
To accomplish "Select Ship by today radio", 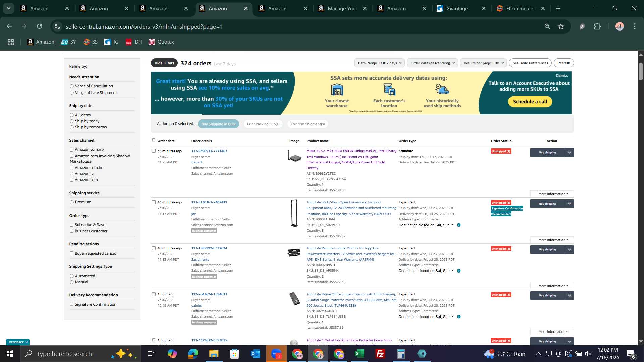I will pyautogui.click(x=71, y=121).
